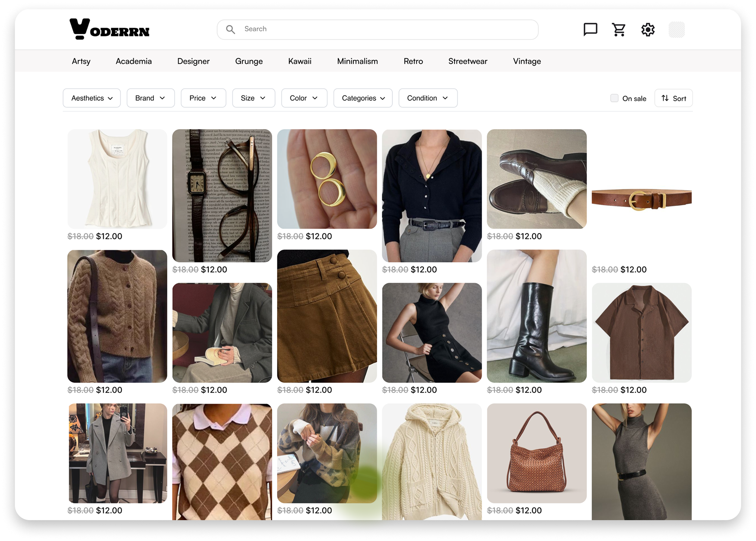Image resolution: width=756 pixels, height=541 pixels.
Task: Toggle the On sale checkbox
Action: (x=614, y=98)
